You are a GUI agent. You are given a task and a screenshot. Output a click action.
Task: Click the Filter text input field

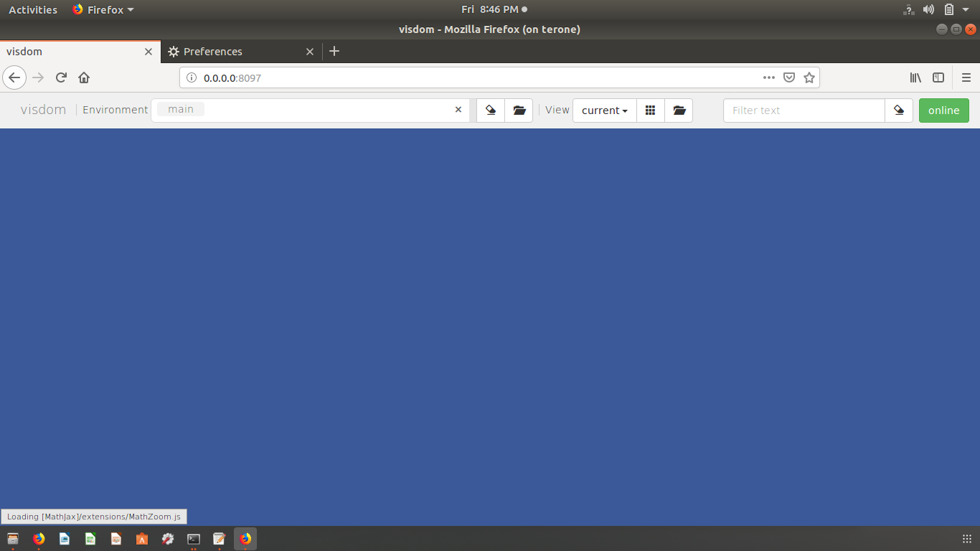coord(804,110)
